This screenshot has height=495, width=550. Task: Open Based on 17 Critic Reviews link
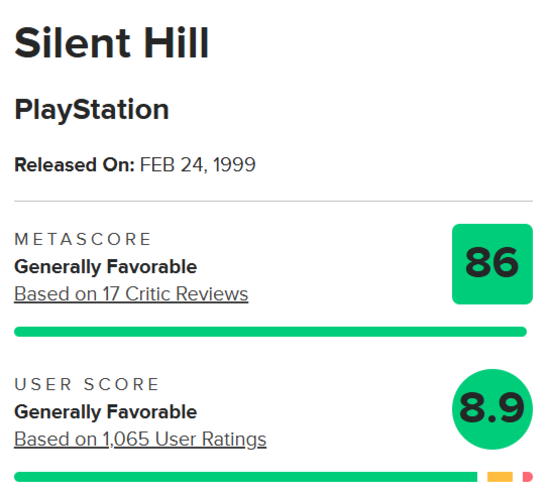tap(131, 294)
